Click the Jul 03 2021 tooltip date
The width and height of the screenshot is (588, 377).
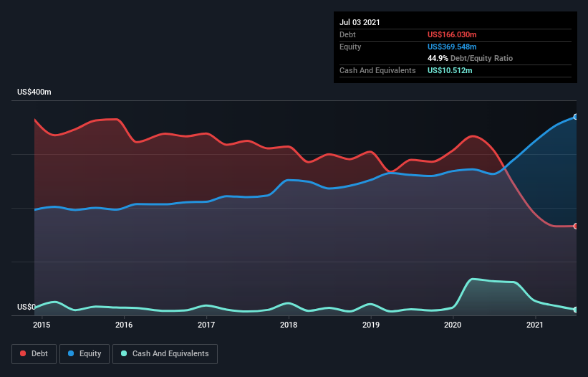click(360, 22)
